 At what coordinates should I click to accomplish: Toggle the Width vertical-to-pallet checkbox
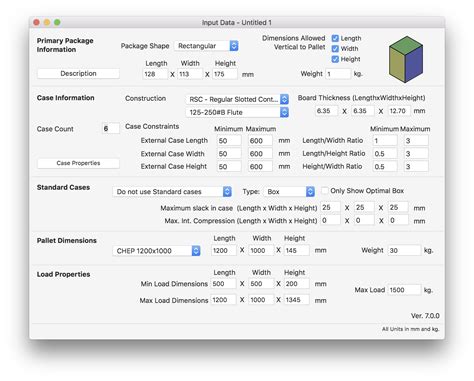pyautogui.click(x=335, y=49)
